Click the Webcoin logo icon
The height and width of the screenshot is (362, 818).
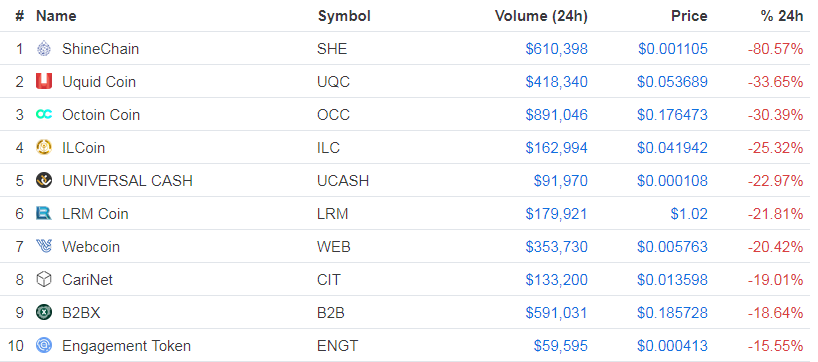pos(44,246)
